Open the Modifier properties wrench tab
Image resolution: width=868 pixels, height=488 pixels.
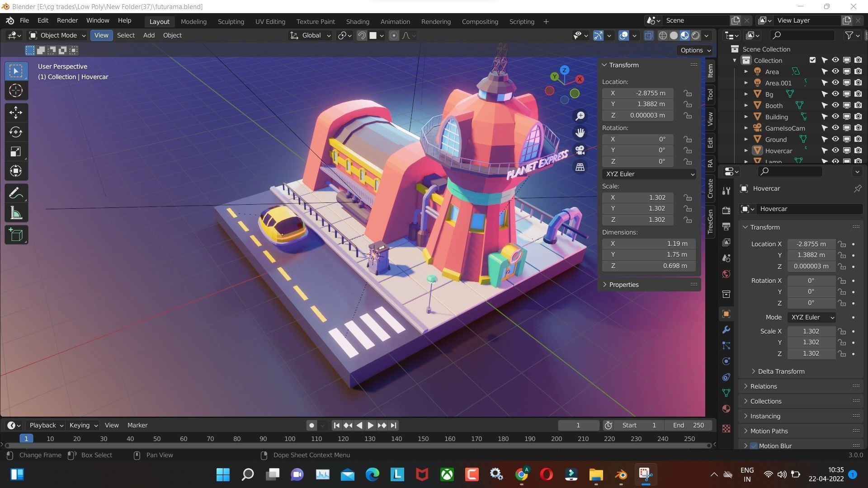(726, 330)
